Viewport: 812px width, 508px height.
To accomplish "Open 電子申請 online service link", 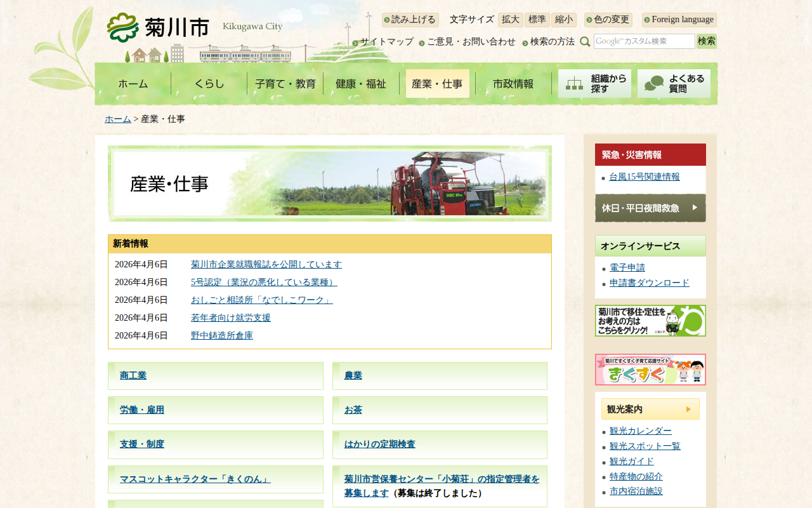I will click(x=627, y=268).
